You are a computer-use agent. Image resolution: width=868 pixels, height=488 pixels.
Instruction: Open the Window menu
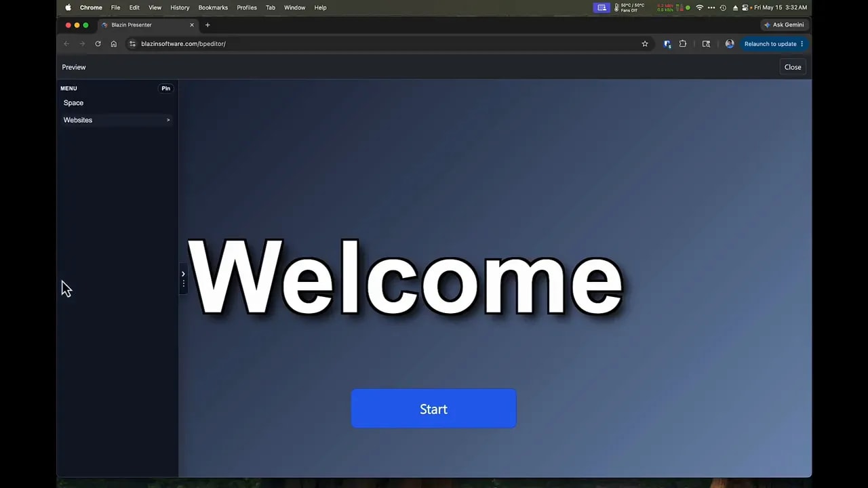tap(294, 7)
